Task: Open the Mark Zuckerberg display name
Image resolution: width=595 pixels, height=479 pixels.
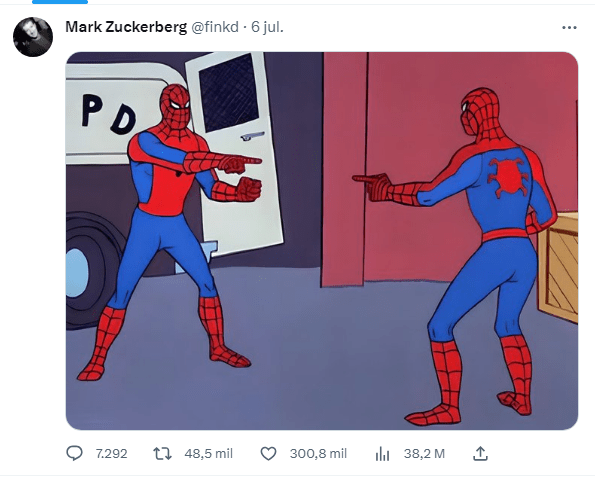Action: (x=126, y=27)
